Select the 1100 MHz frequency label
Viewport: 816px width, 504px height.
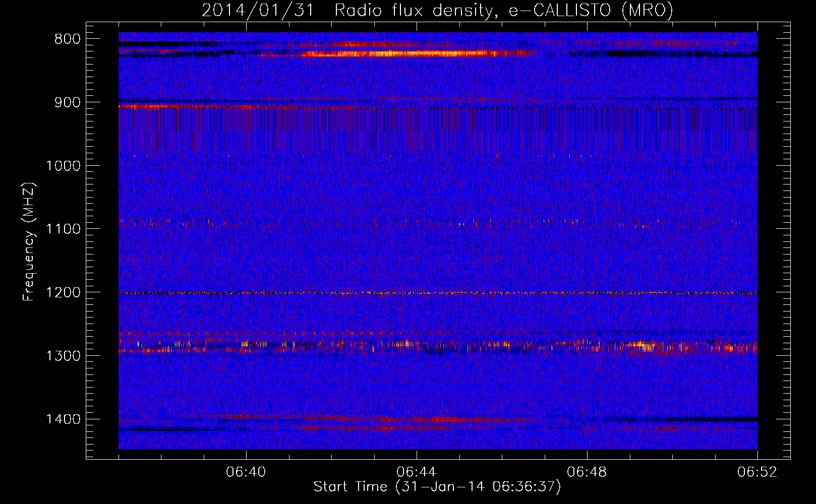(63, 229)
